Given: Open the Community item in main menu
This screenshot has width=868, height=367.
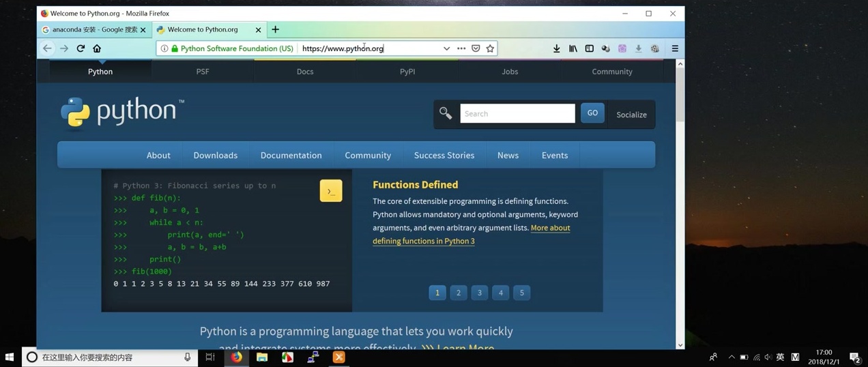Looking at the screenshot, I should 368,156.
